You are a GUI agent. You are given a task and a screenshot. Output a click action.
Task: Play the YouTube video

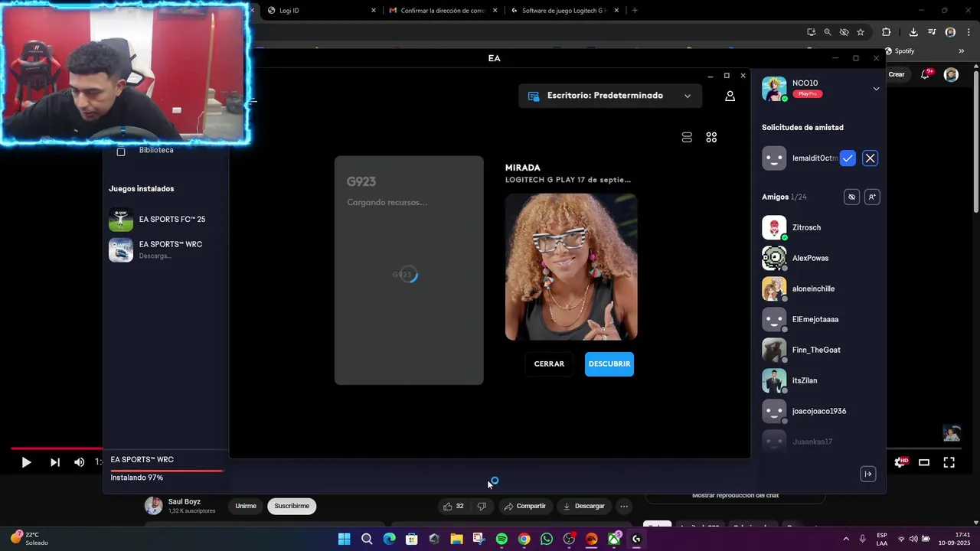(x=26, y=462)
